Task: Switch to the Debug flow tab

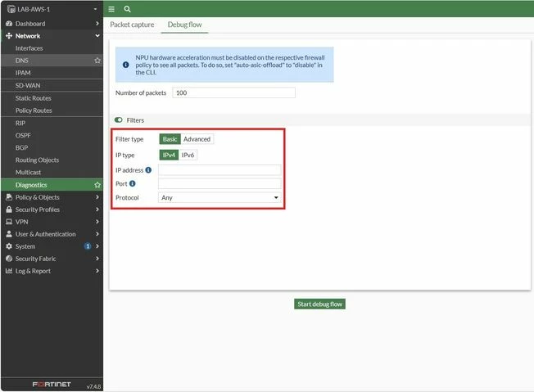Action: coord(184,25)
